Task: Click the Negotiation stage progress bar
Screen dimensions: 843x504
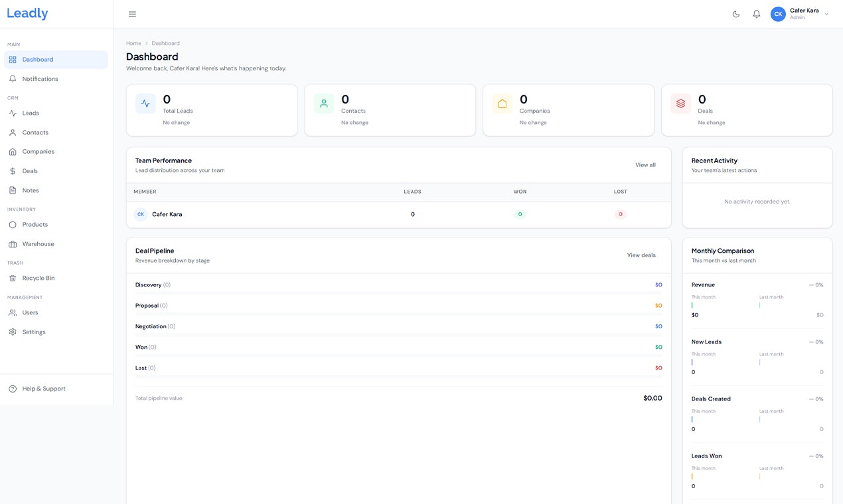Action: click(399, 334)
